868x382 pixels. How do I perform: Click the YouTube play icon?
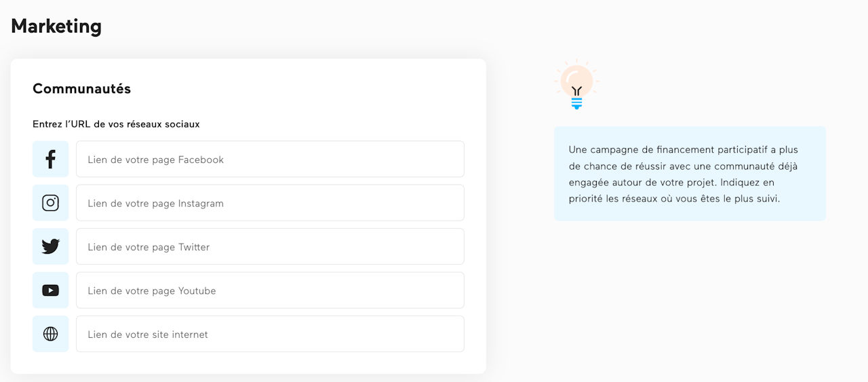click(x=50, y=290)
